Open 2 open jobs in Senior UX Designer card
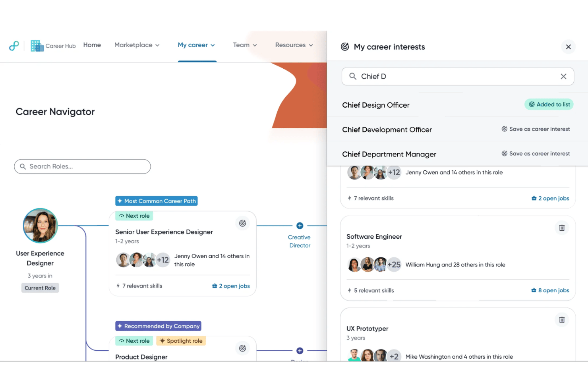The width and height of the screenshot is (588, 392). coord(231,286)
